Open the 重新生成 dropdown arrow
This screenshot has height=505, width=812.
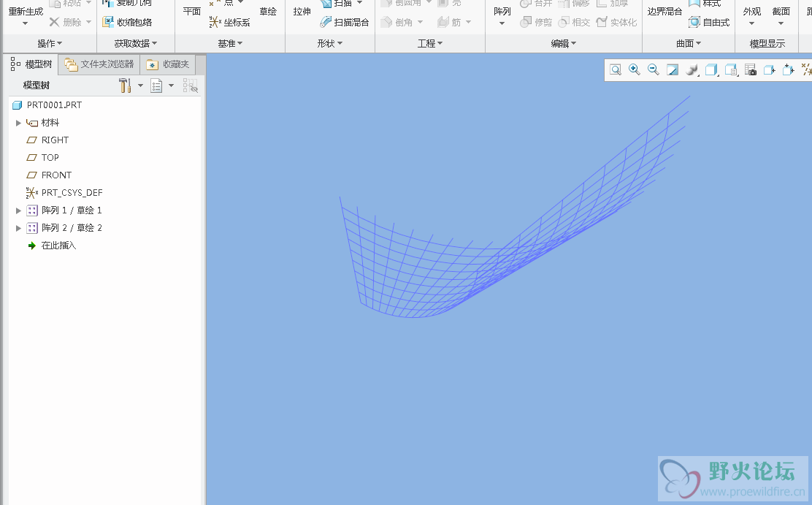point(26,24)
